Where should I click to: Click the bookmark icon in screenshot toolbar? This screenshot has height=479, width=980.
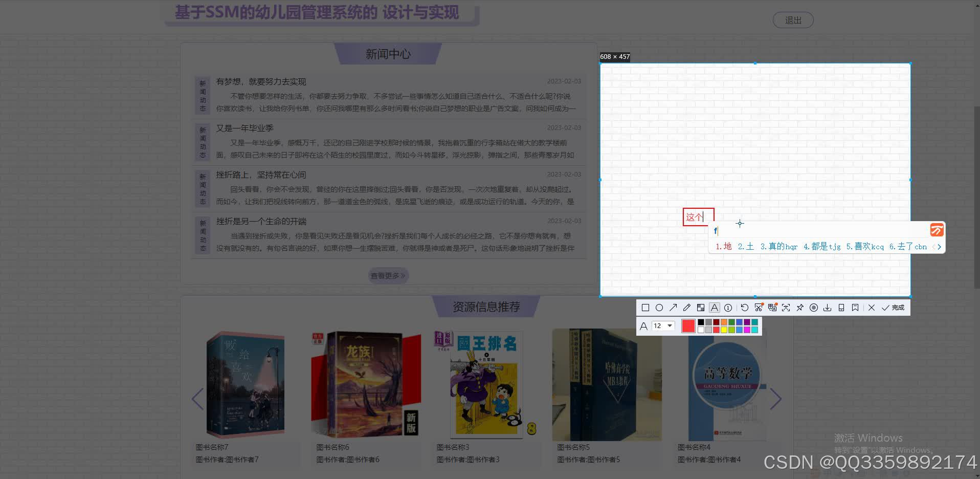[x=855, y=308]
